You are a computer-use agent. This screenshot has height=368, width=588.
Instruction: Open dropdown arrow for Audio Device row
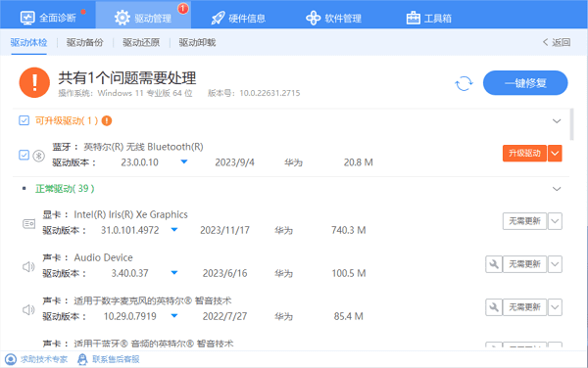(555, 264)
